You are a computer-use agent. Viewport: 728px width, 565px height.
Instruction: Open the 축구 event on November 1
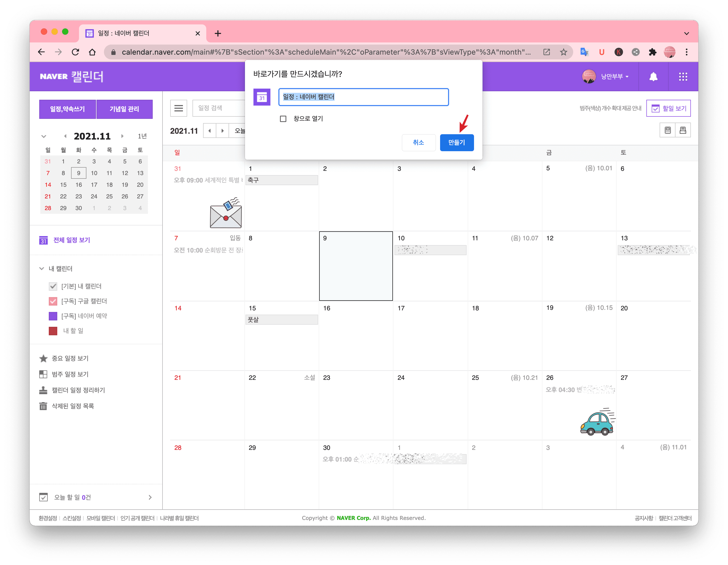click(282, 180)
